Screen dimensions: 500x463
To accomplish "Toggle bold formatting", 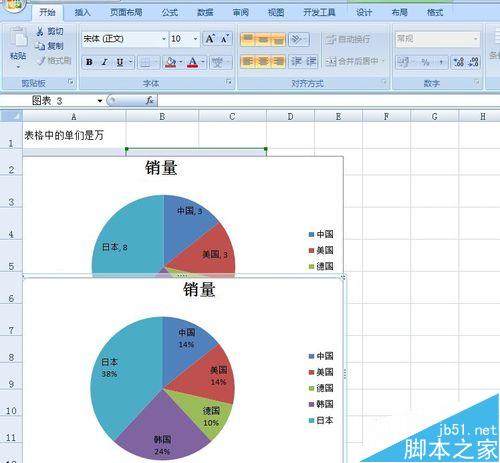I will (89, 62).
